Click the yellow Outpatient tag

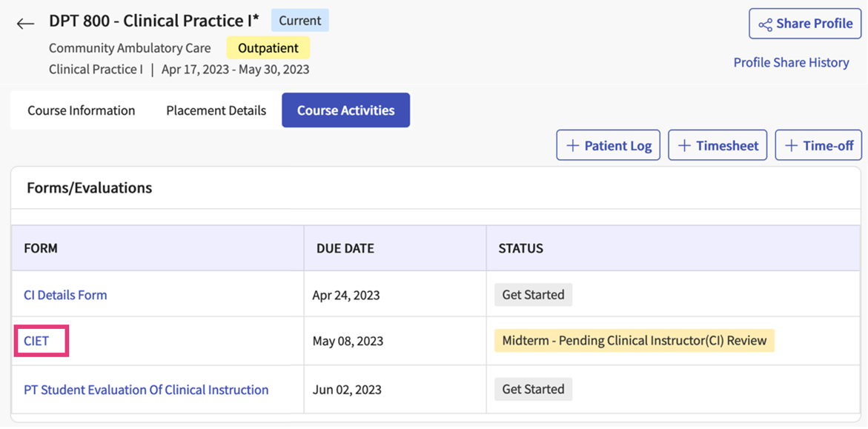[x=268, y=48]
